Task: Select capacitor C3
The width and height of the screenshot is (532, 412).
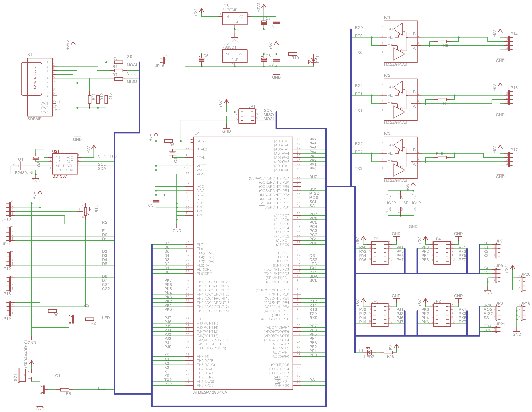Action: pos(156,201)
